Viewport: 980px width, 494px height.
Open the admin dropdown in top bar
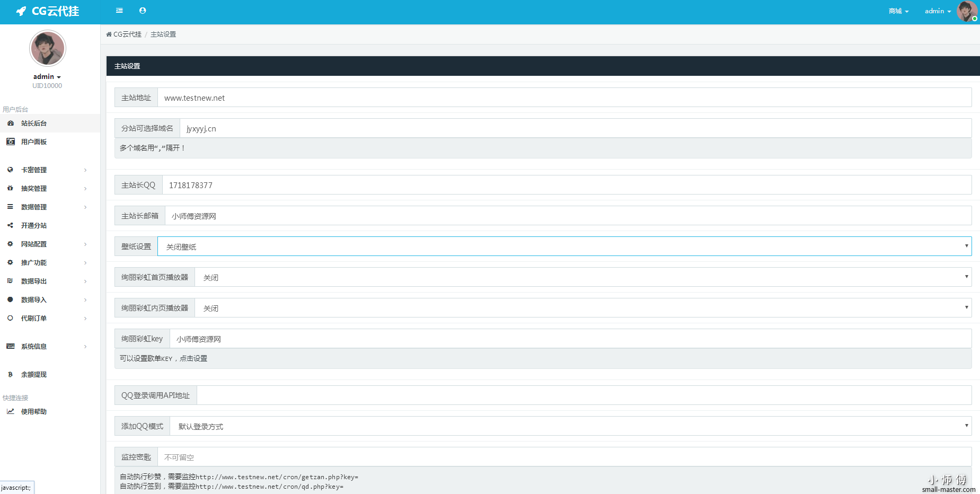(938, 11)
